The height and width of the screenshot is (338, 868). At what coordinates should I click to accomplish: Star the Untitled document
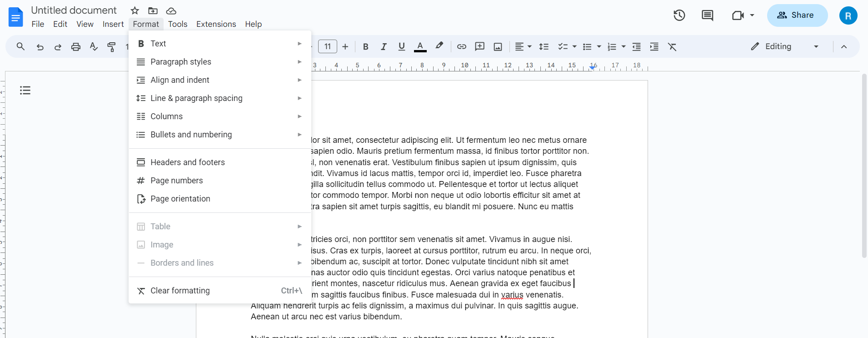135,10
